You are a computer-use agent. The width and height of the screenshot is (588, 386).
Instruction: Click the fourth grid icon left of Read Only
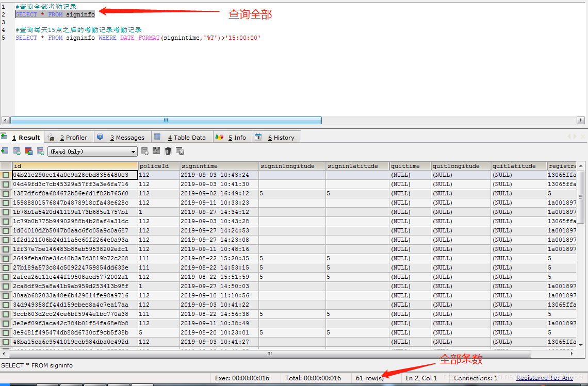click(x=41, y=151)
